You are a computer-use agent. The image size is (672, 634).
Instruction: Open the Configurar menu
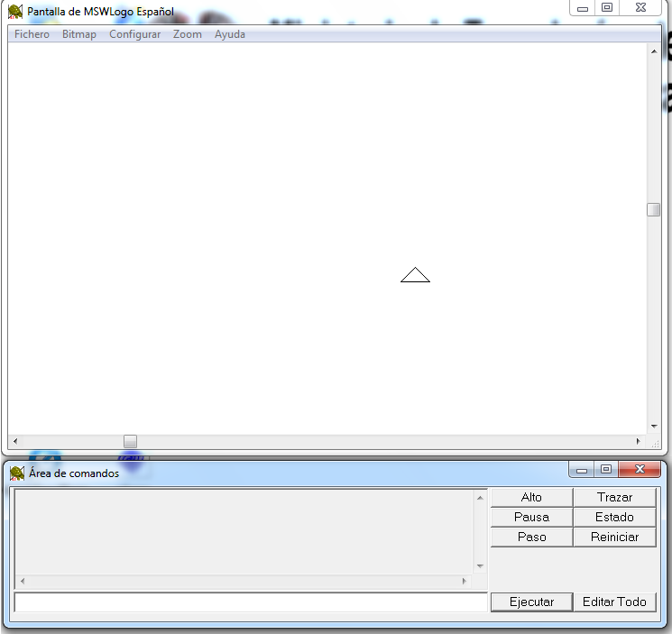click(x=134, y=34)
